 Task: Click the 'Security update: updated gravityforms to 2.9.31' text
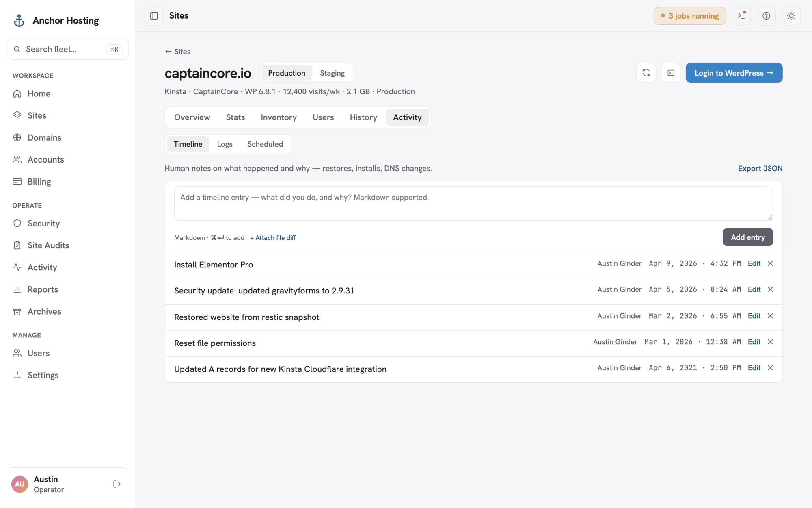pos(264,291)
